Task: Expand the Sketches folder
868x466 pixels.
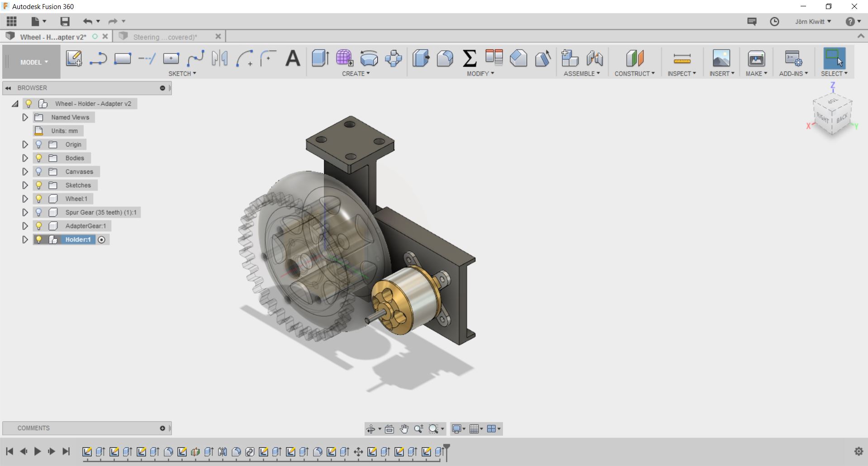Action: tap(25, 185)
